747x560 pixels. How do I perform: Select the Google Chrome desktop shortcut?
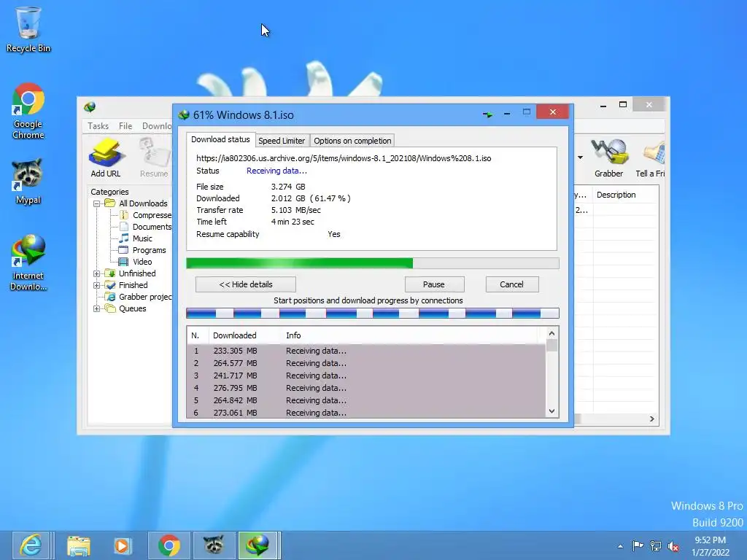coord(28,111)
